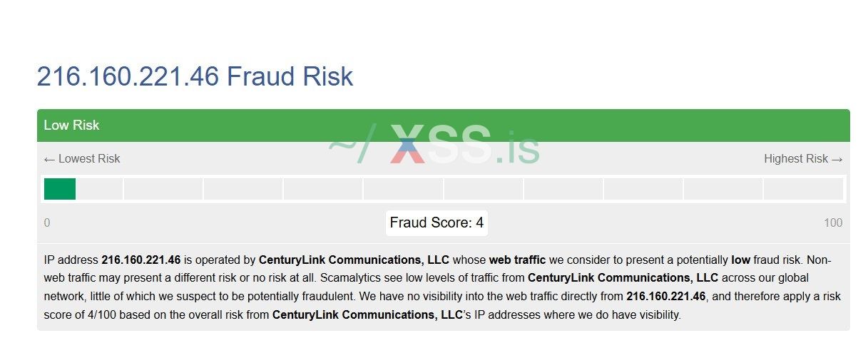Click the green "Low Risk" banner
The image size is (868, 338).
point(443,126)
